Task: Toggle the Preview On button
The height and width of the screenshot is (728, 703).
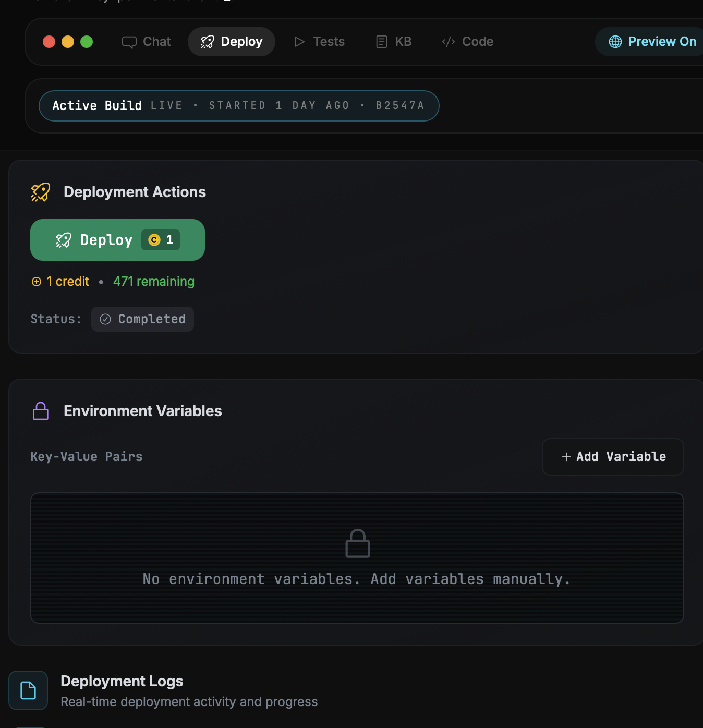Action: pyautogui.click(x=652, y=42)
